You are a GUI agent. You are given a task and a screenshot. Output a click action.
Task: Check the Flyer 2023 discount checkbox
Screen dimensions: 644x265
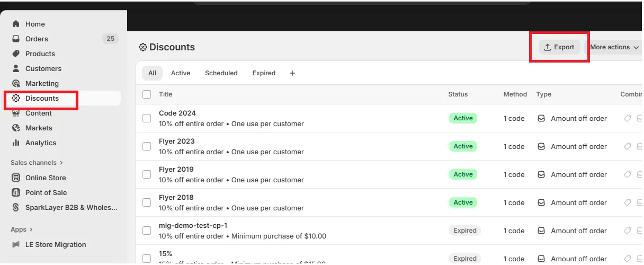(x=147, y=146)
